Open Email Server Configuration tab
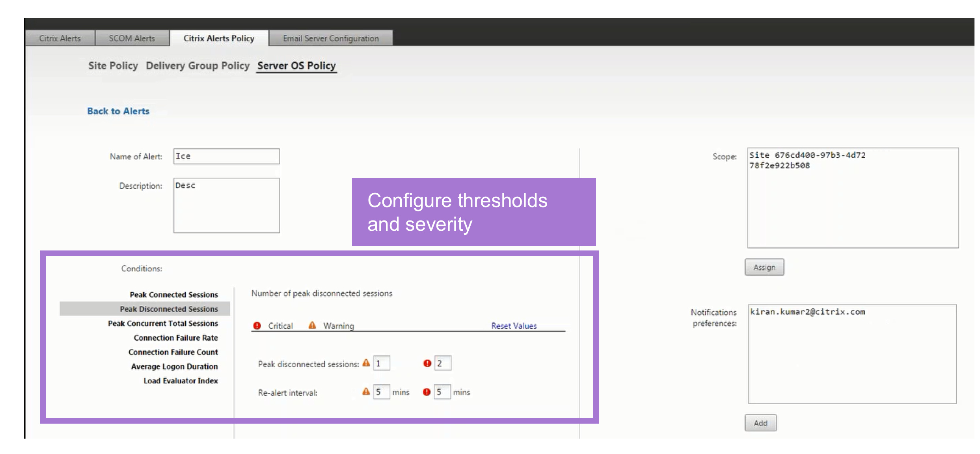This screenshot has height=454, width=980. (x=331, y=38)
